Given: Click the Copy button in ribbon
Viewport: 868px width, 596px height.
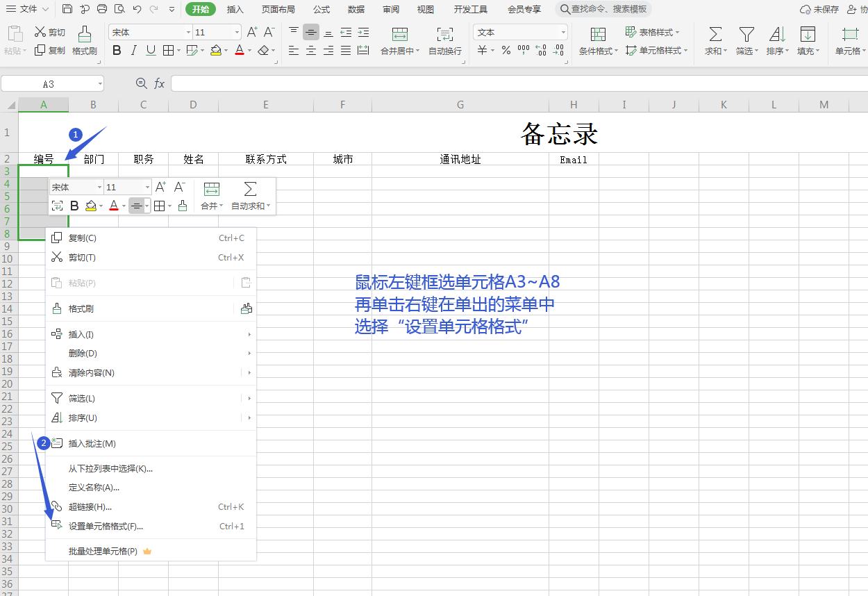Looking at the screenshot, I should pyautogui.click(x=50, y=50).
